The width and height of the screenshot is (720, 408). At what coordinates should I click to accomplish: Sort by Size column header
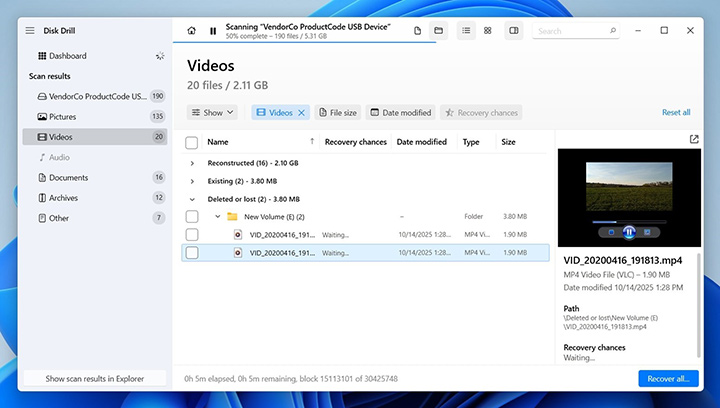coord(508,142)
